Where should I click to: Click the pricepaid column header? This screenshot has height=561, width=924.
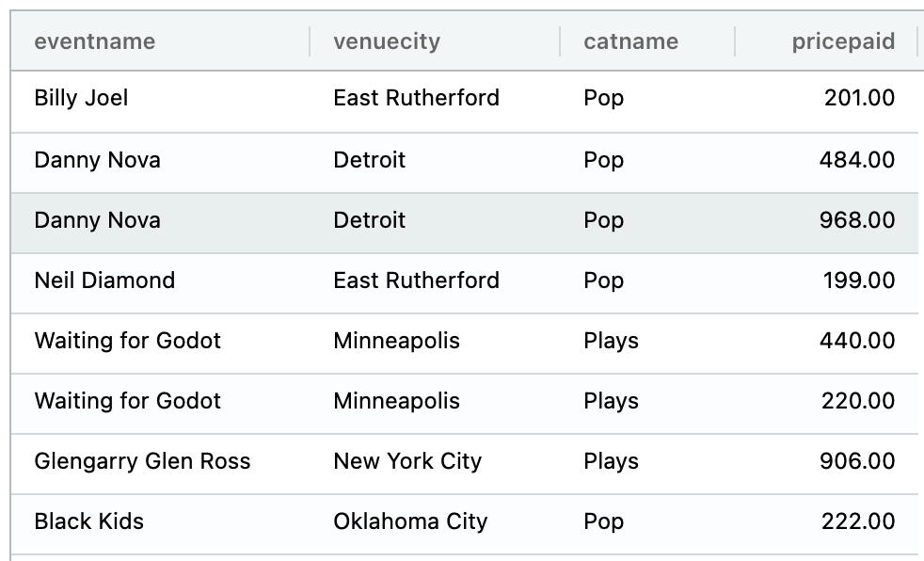(x=843, y=41)
